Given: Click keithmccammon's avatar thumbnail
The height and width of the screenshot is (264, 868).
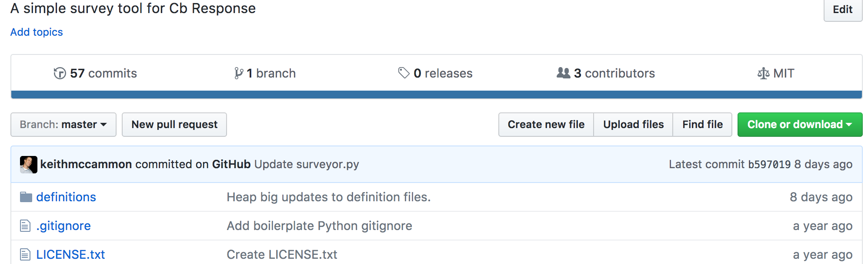Looking at the screenshot, I should (29, 165).
